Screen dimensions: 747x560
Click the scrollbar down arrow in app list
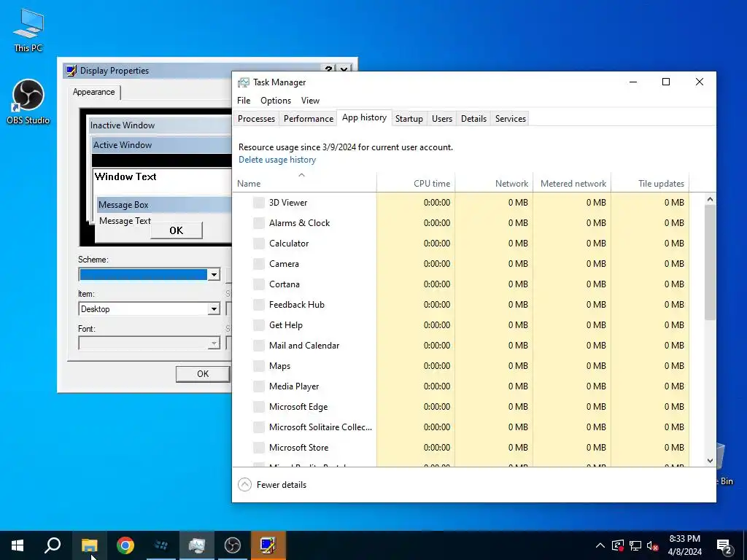(x=710, y=461)
